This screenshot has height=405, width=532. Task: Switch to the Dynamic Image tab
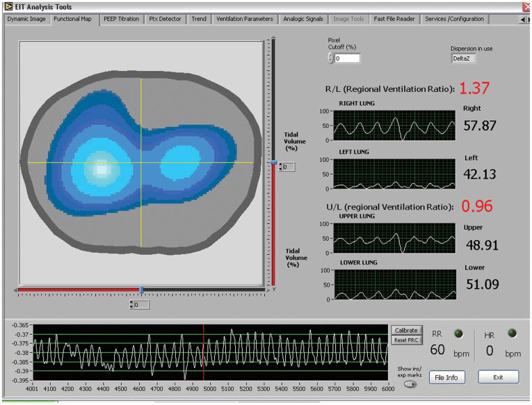point(26,19)
